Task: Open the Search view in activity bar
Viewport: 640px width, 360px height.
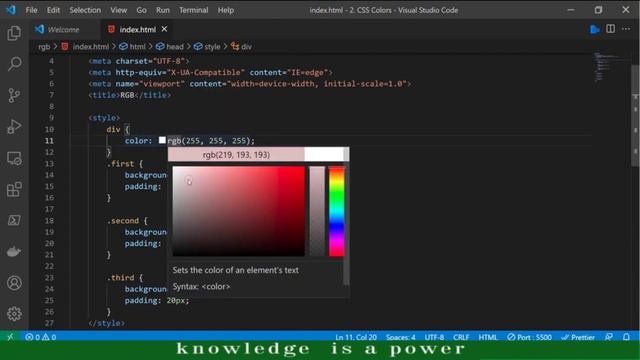Action: point(14,64)
